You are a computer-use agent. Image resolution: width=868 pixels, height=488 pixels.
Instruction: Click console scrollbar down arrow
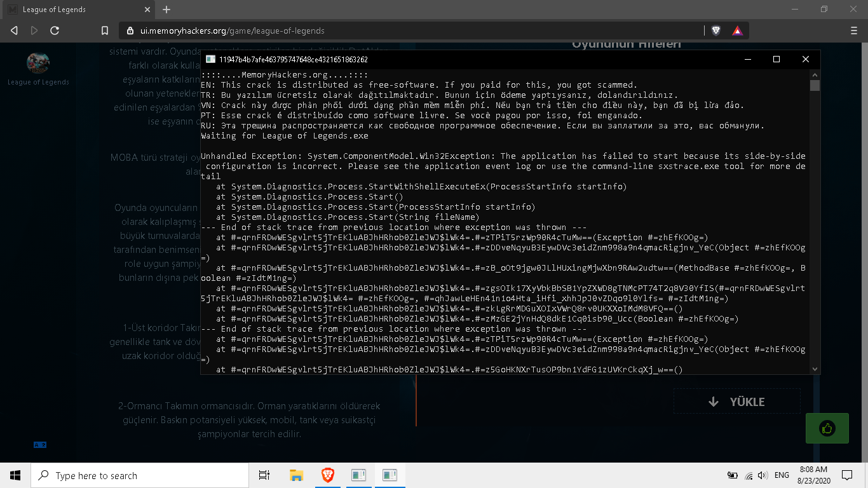pos(815,369)
